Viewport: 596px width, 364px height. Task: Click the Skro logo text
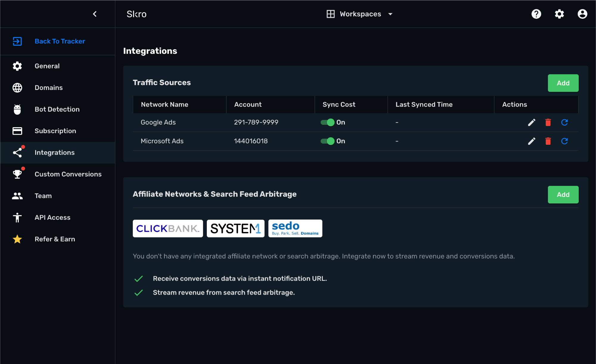coord(136,14)
